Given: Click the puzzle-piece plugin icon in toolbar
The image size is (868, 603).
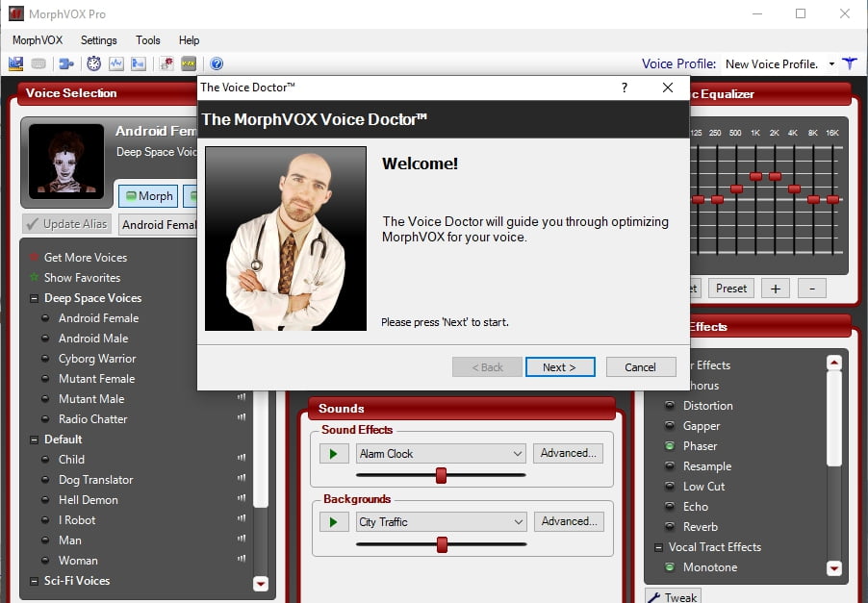Looking at the screenshot, I should (65, 63).
